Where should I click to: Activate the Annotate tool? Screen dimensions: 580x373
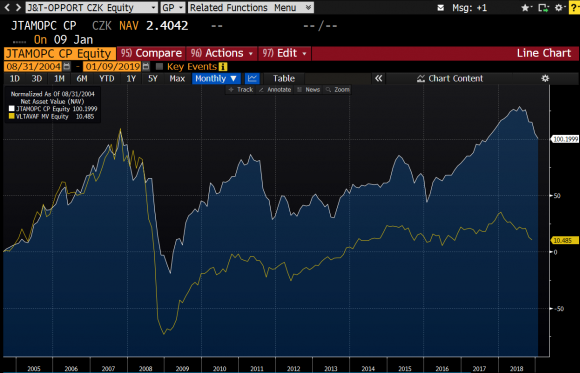[x=275, y=90]
